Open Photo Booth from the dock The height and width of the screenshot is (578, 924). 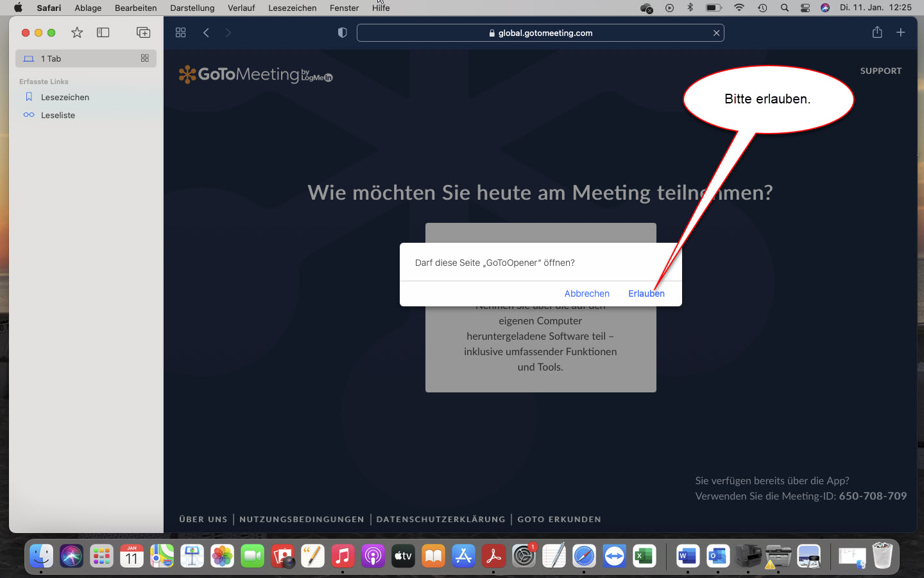282,556
